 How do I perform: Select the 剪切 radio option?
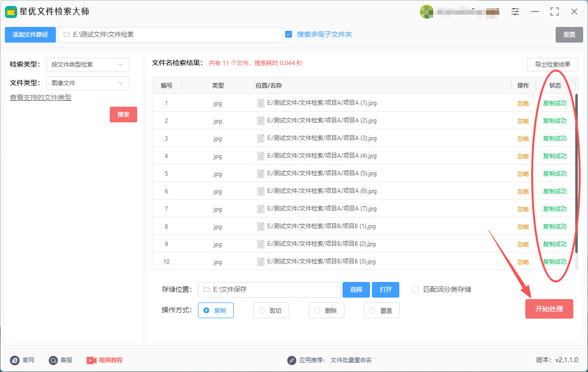pyautogui.click(x=262, y=310)
